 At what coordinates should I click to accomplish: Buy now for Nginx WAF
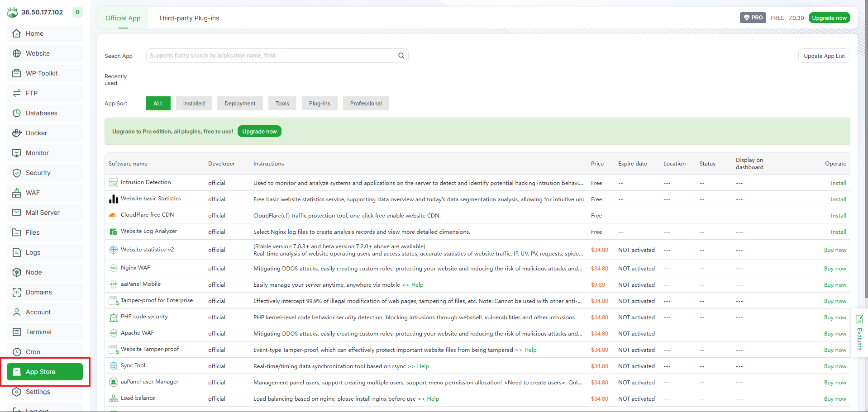click(835, 269)
